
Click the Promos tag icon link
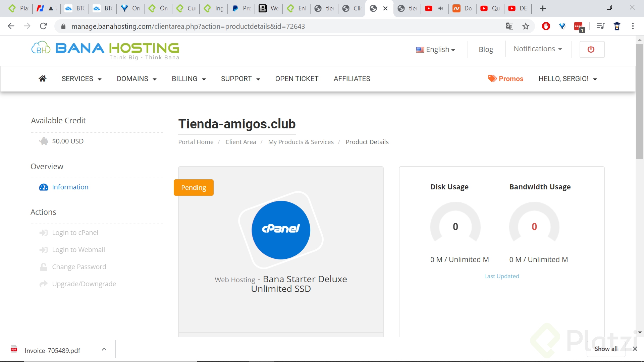pos(505,79)
